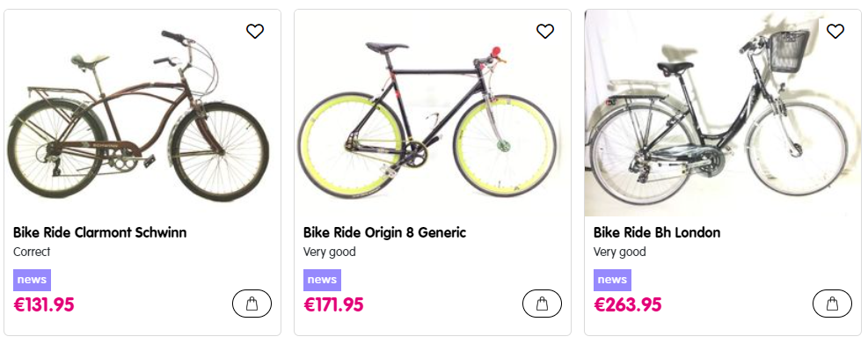Add the Bh London bike to wishlist

(835, 32)
